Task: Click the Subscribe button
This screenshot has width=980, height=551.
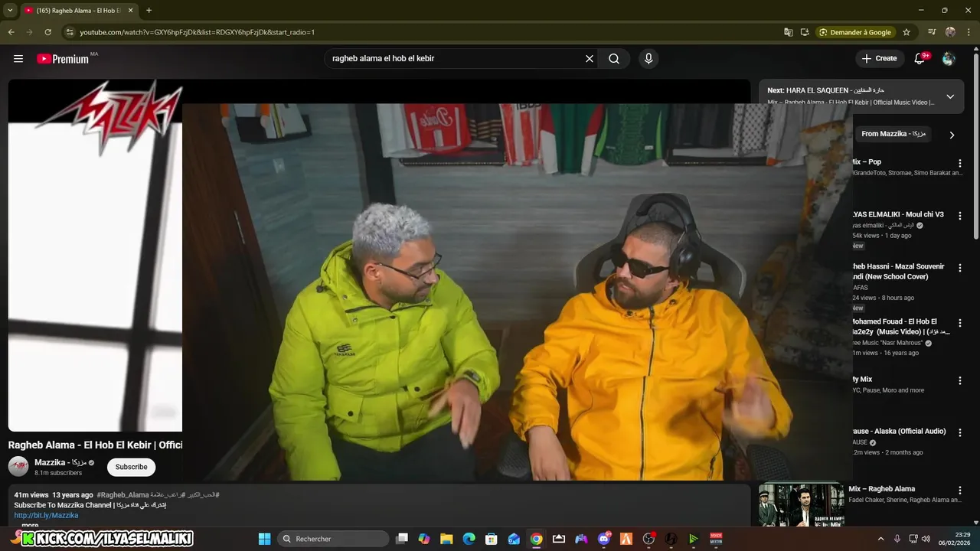Action: point(132,467)
